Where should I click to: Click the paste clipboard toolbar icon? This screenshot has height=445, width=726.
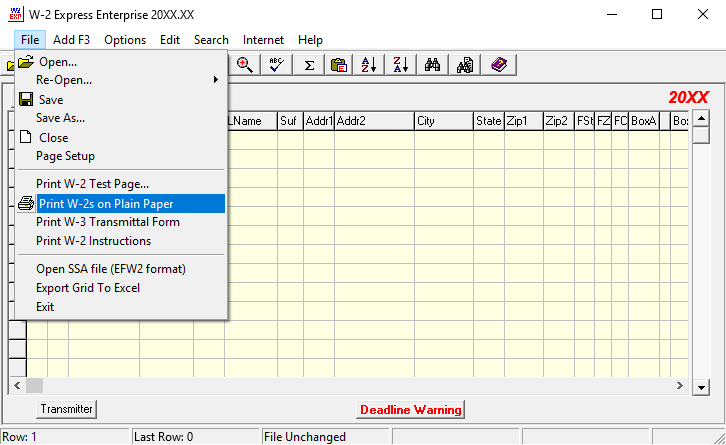pyautogui.click(x=339, y=65)
